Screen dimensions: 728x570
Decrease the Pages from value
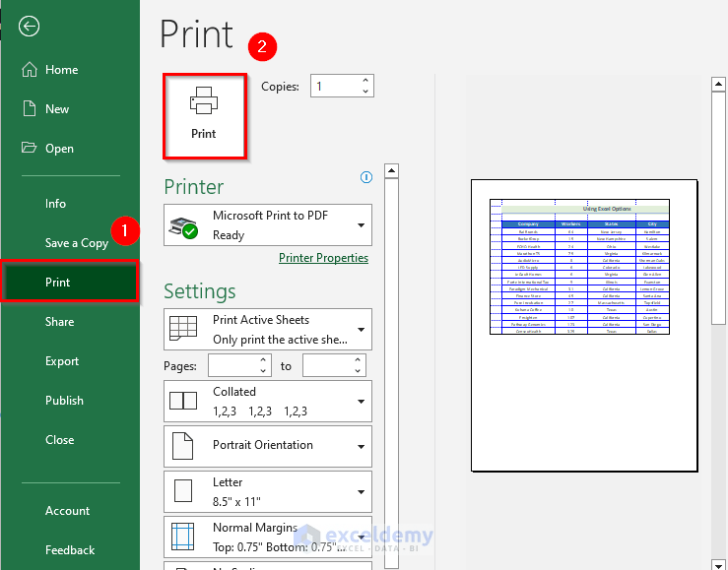pos(263,370)
